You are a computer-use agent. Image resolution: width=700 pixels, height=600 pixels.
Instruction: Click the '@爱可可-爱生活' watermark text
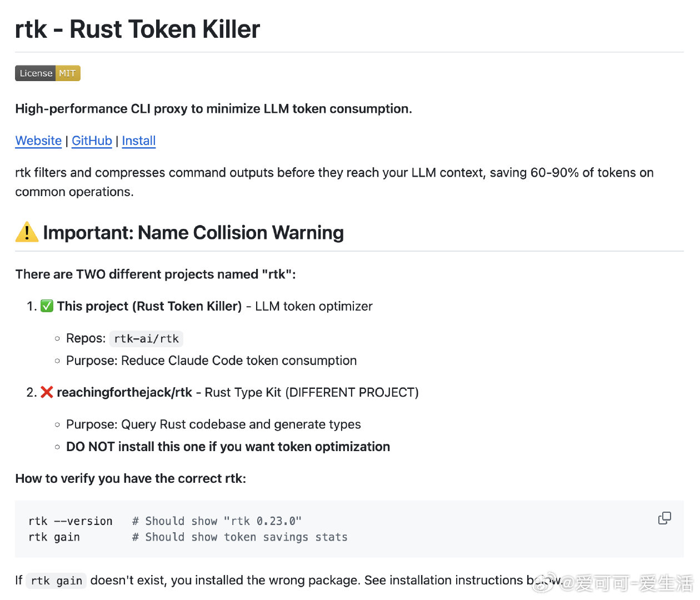[628, 583]
